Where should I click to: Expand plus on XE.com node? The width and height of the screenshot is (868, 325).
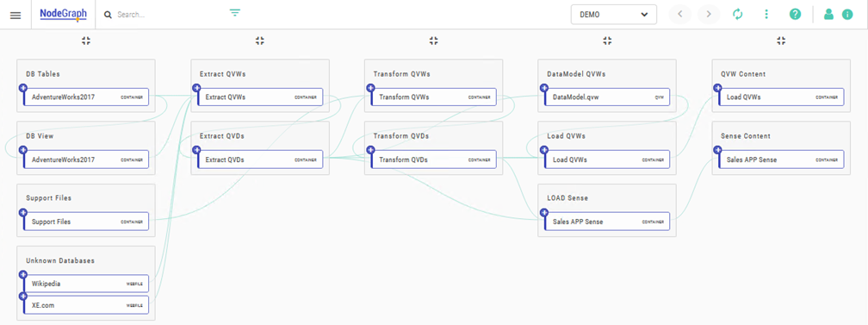click(22, 297)
